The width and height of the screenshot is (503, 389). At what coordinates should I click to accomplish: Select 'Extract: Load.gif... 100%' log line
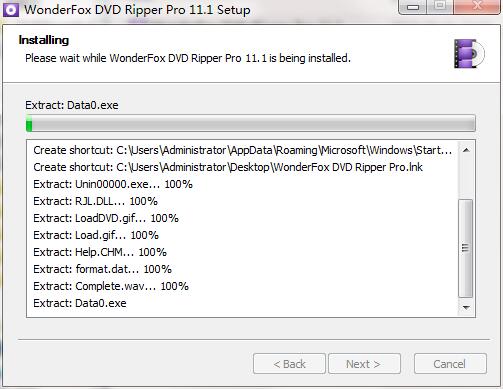[96, 235]
